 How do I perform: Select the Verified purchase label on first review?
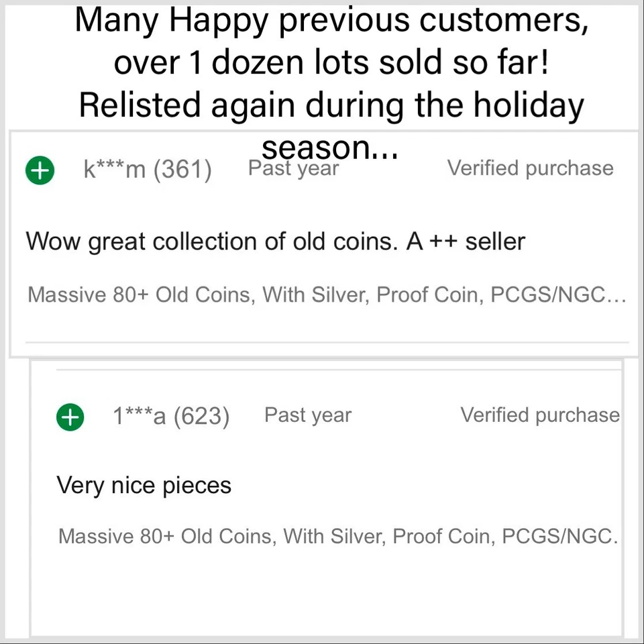click(530, 168)
